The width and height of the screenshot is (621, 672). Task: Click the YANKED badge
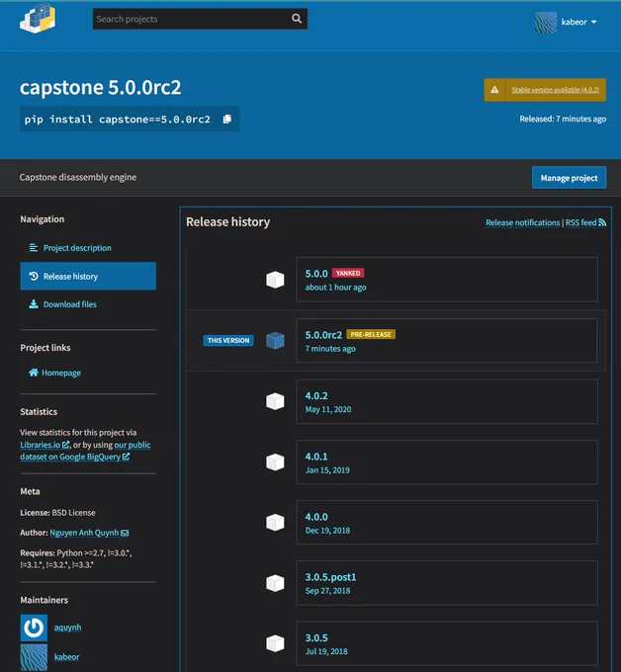point(348,273)
